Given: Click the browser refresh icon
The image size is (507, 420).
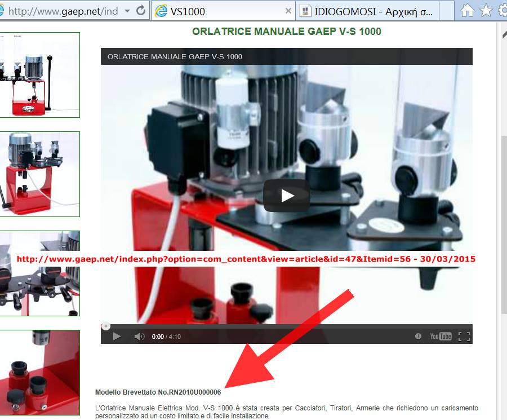Looking at the screenshot, I should tap(141, 11).
